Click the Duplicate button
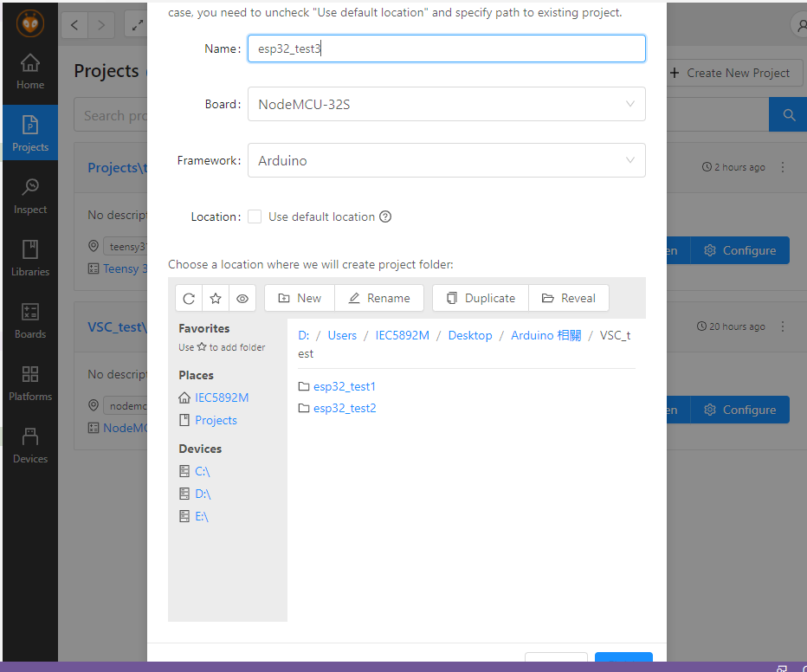This screenshot has width=807, height=672. [x=481, y=299]
